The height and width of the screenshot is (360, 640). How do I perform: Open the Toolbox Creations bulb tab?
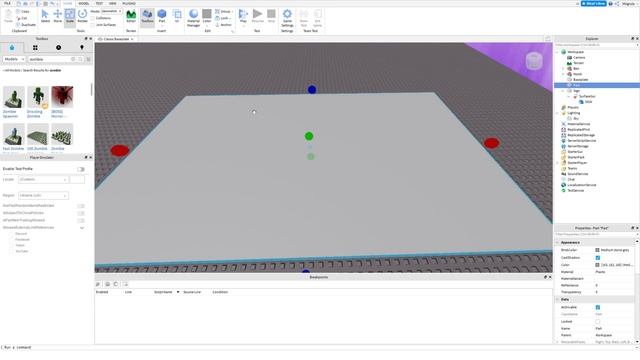click(82, 48)
